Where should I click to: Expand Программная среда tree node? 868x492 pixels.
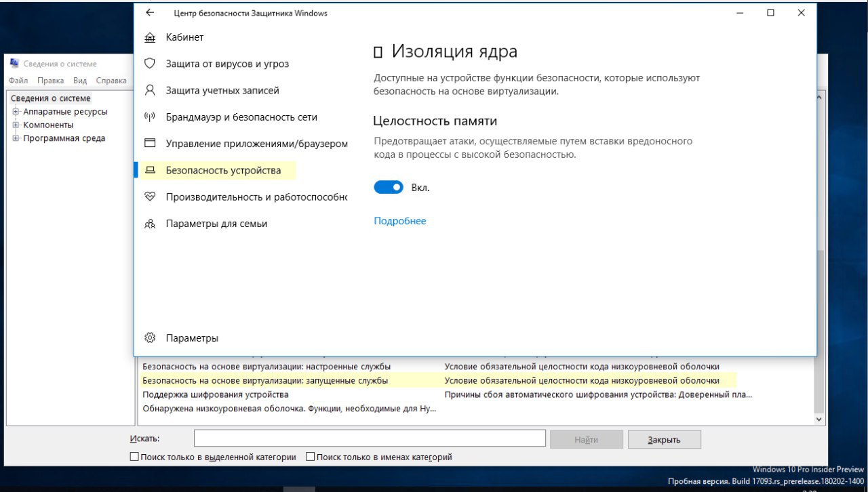(16, 138)
